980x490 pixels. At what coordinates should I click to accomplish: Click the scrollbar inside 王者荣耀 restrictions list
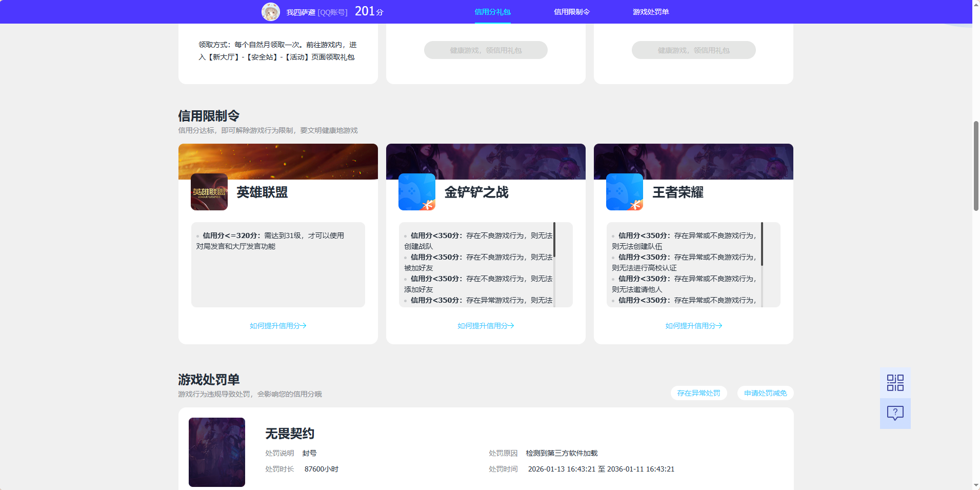coord(762,244)
